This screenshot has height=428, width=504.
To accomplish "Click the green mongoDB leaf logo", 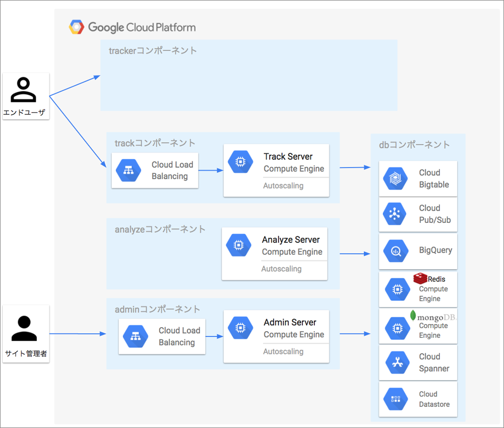I will click(413, 316).
